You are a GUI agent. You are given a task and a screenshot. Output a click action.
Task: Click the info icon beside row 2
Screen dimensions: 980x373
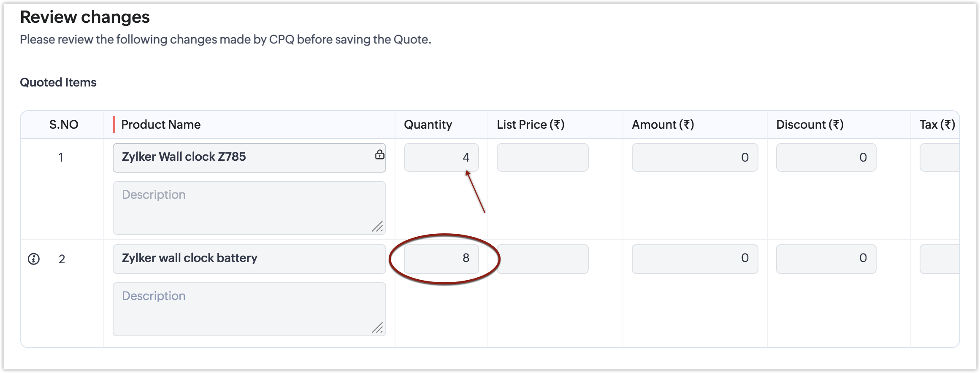(x=34, y=259)
